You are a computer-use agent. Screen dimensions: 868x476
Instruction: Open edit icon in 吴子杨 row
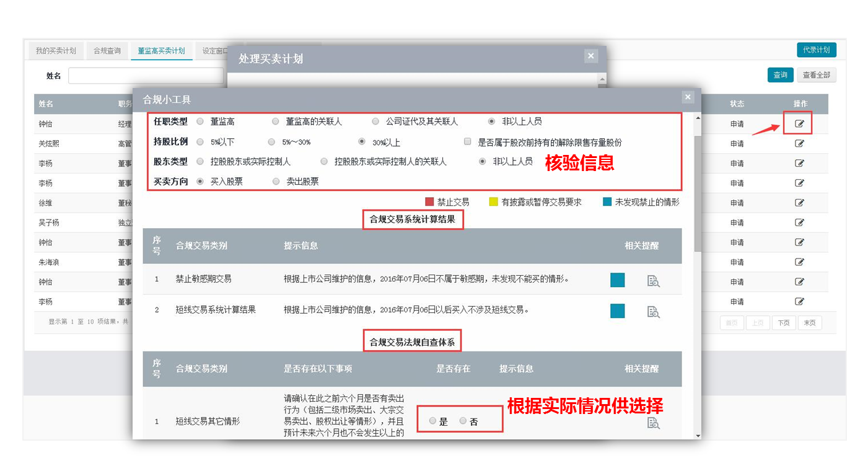[x=800, y=223]
